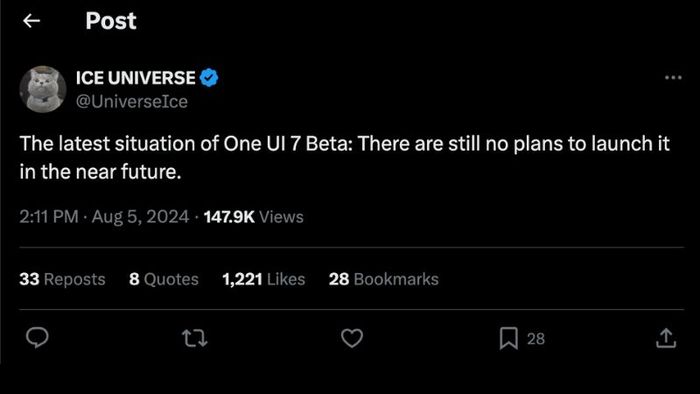
Task: Bookmark the post with bookmark icon
Action: click(508, 338)
